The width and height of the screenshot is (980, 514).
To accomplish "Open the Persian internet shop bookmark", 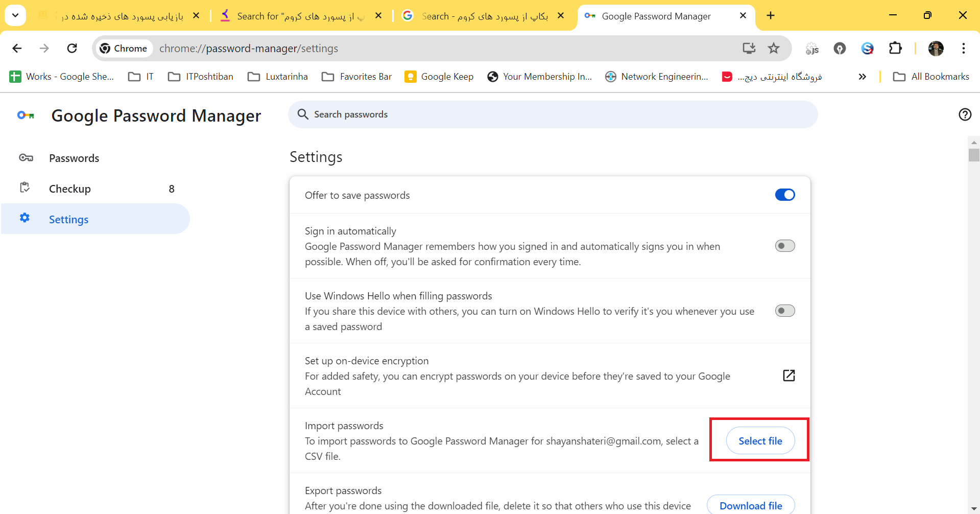I will (772, 77).
